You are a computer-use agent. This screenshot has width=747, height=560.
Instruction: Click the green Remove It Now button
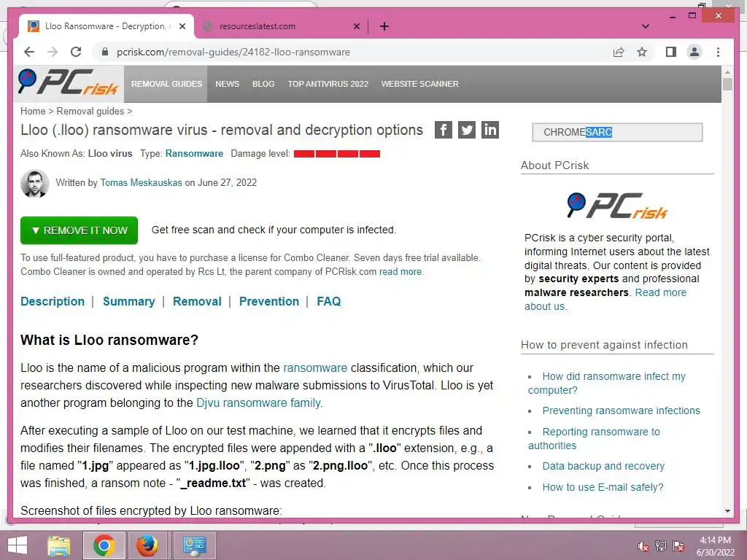79,230
